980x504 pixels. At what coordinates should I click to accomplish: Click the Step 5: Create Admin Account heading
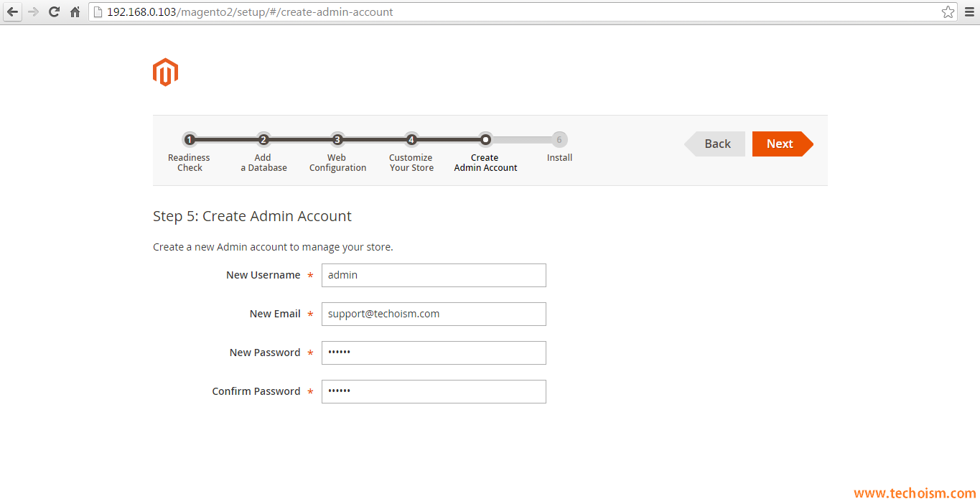252,216
